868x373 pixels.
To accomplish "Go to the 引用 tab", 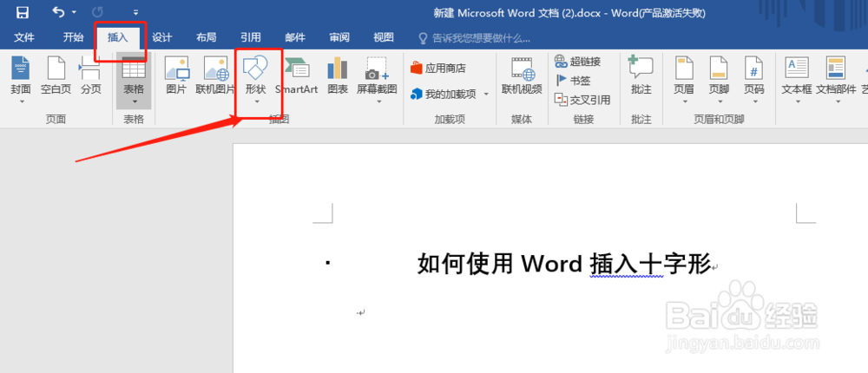I will click(x=250, y=37).
